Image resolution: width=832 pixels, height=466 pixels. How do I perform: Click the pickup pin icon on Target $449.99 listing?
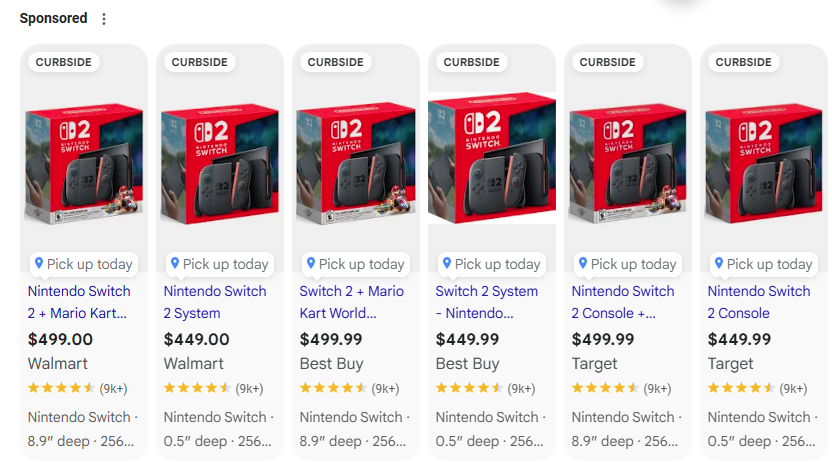pos(719,263)
